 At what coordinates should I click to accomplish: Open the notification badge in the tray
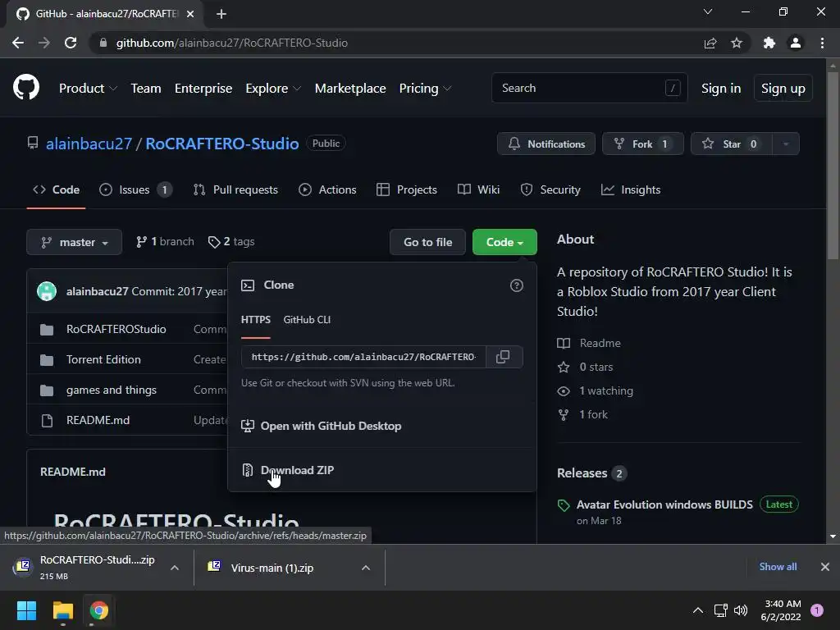817,610
